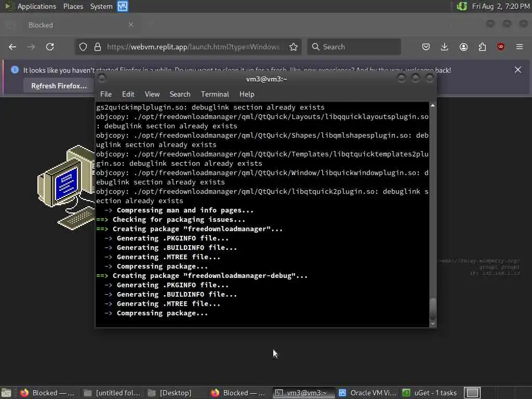Click the terminal scrollbar thumb
Screen dimensions: 532x399
(433, 309)
